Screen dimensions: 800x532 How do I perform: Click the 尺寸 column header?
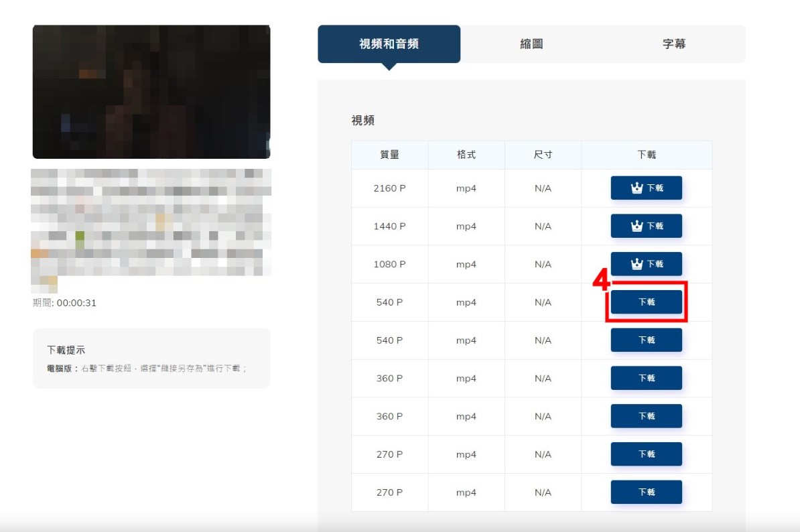tap(543, 155)
